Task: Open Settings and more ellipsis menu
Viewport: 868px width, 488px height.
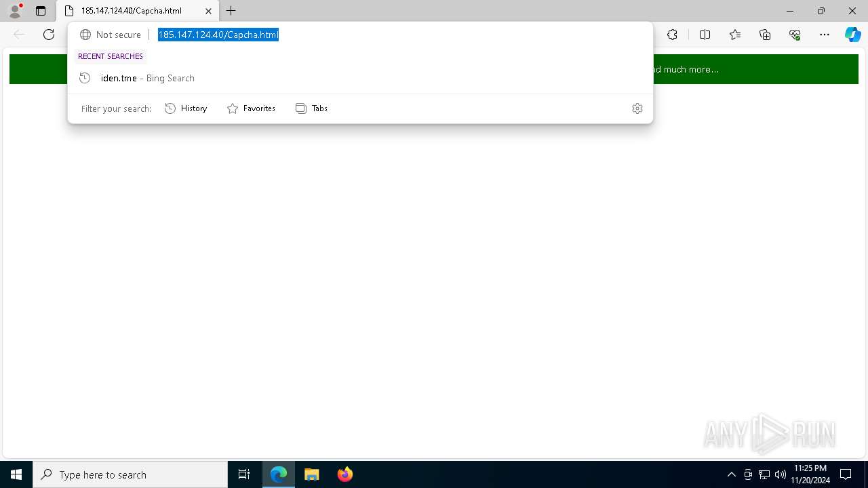Action: (825, 35)
